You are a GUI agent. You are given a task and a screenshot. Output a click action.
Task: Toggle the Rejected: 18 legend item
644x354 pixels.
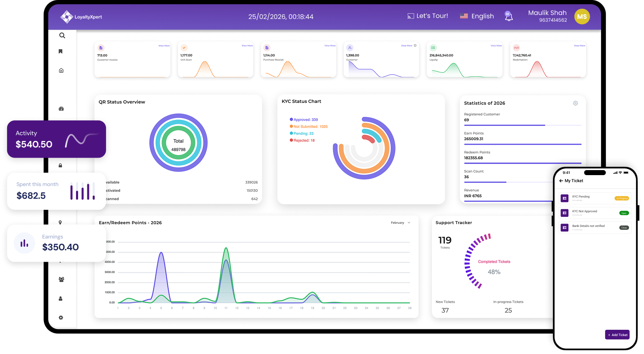(x=302, y=140)
